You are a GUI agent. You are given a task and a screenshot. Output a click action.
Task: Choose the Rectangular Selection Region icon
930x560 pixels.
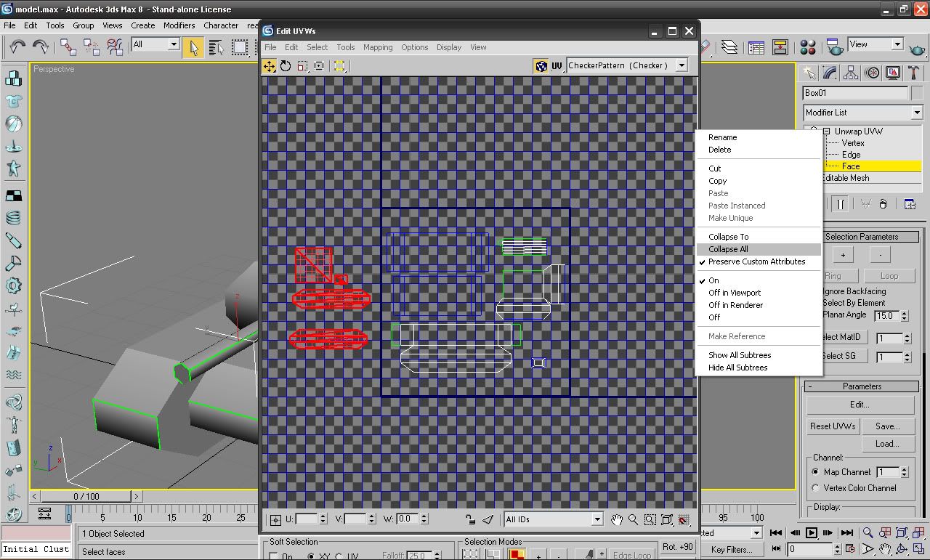pos(240,47)
